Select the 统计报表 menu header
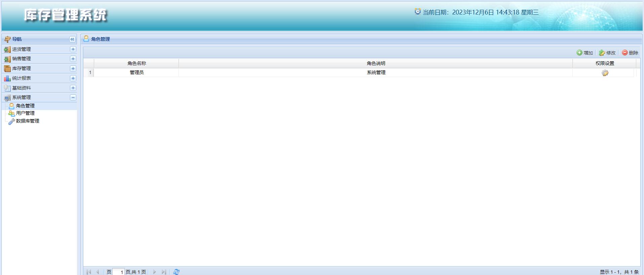This screenshot has width=644, height=275. (39, 78)
